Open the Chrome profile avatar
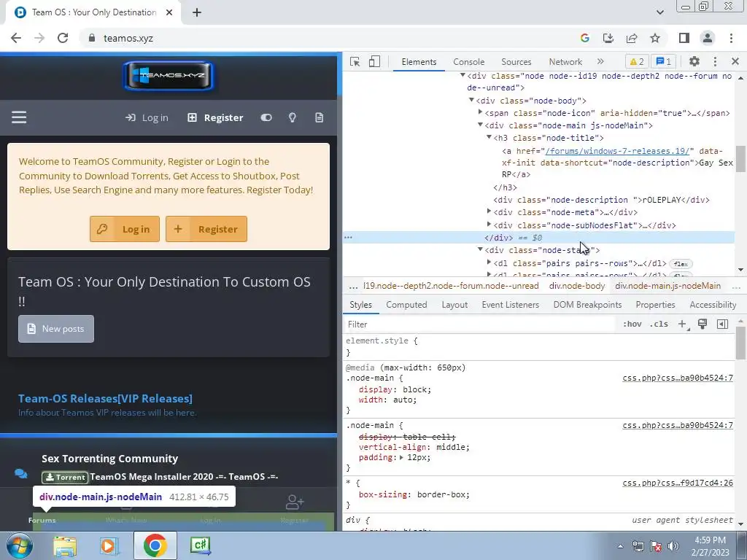Screen dimensions: 747x560 coord(708,38)
